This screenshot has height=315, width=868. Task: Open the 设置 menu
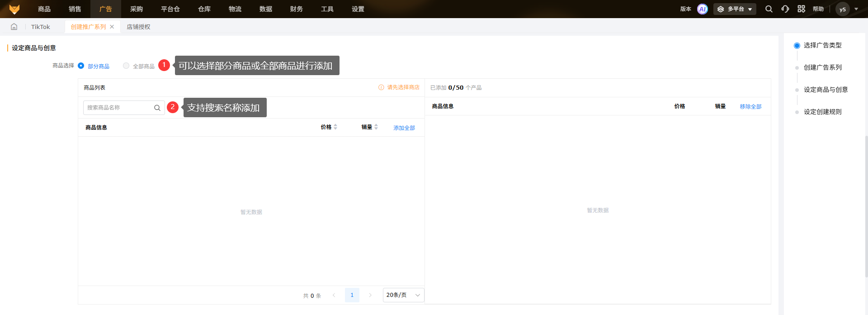pos(358,9)
